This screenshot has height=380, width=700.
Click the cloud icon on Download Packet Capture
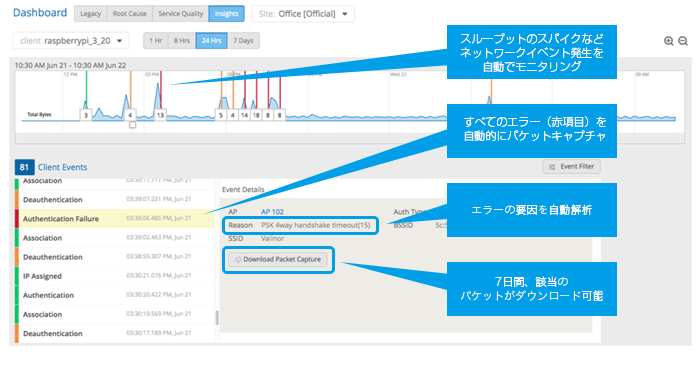pos(238,259)
